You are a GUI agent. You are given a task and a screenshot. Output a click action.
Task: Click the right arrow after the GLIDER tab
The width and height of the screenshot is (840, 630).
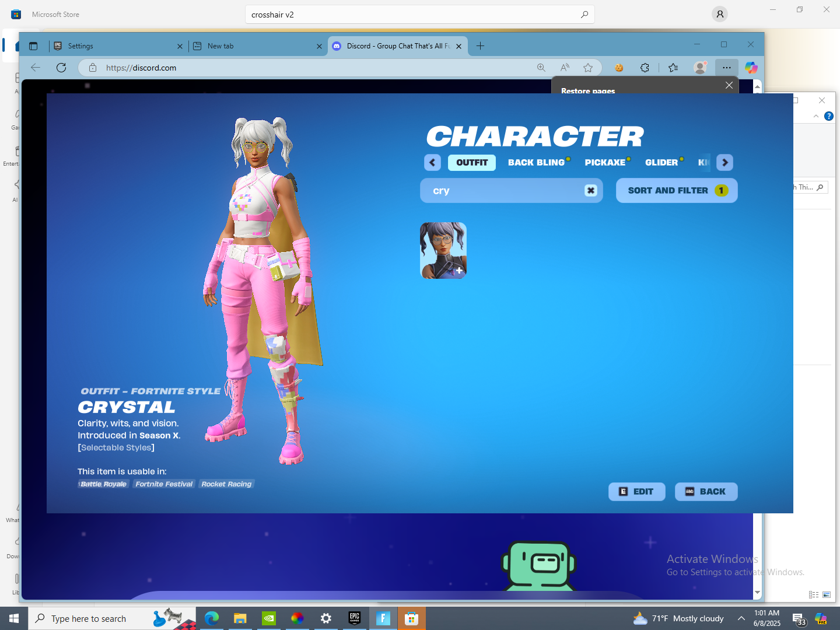725,163
